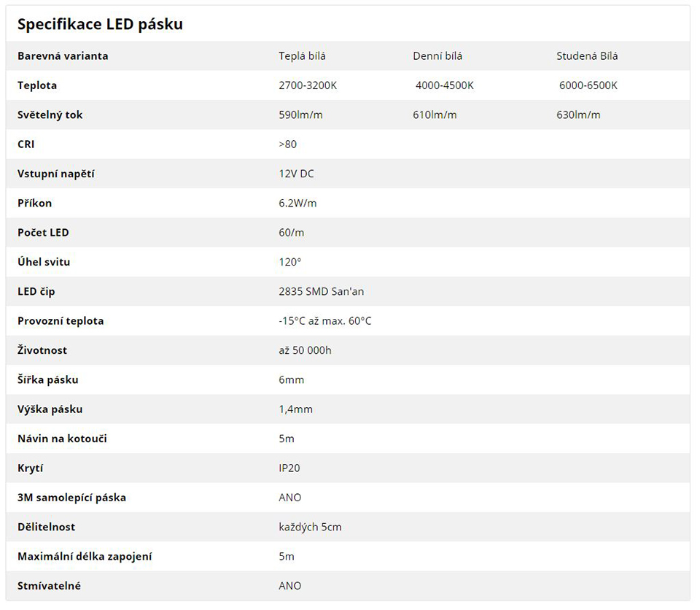Image resolution: width=700 pixels, height=610 pixels.
Task: Click the "Specifikace LED pásku" heading
Action: [100, 25]
